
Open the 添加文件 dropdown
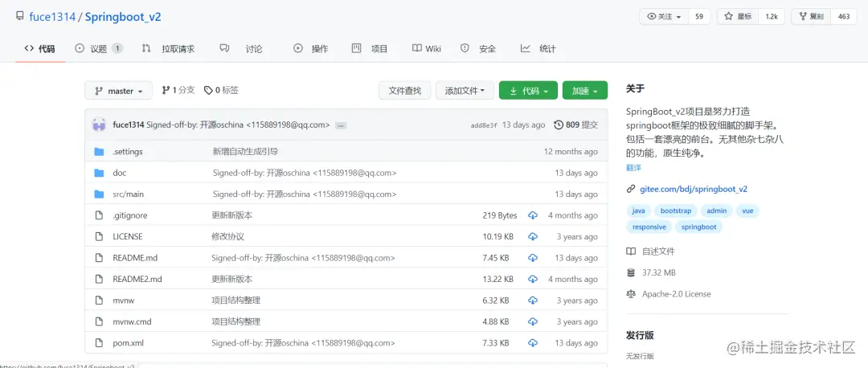pos(465,91)
